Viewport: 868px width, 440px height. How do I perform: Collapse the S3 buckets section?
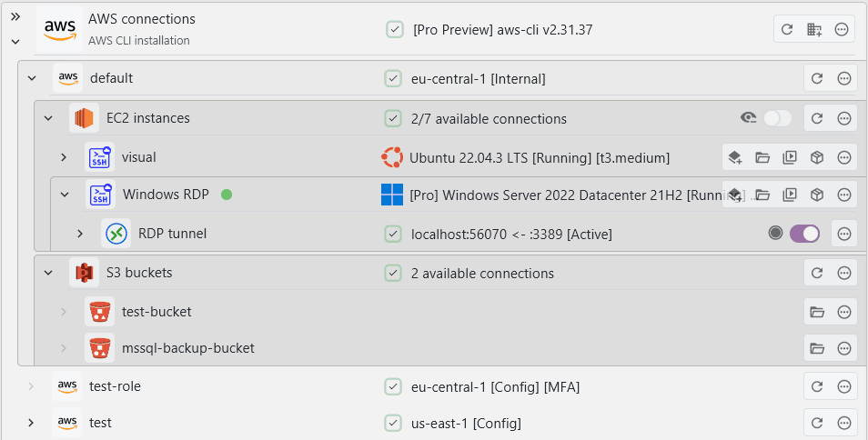pyautogui.click(x=48, y=273)
